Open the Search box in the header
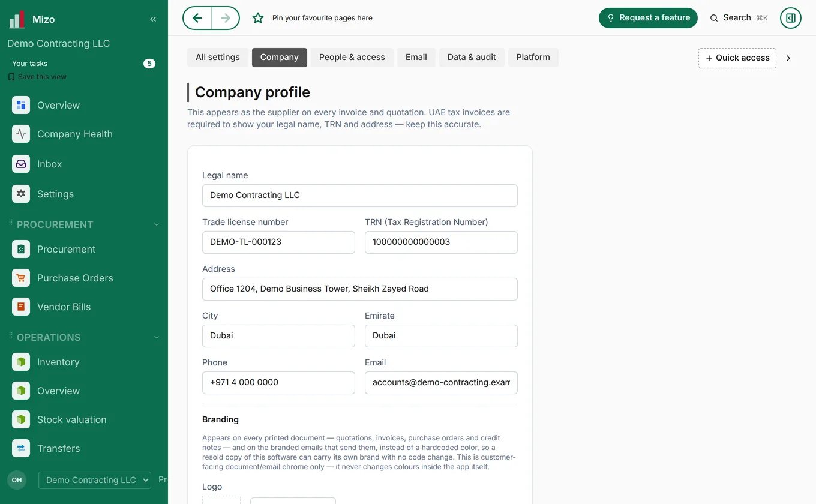This screenshot has width=816, height=504. [x=739, y=18]
